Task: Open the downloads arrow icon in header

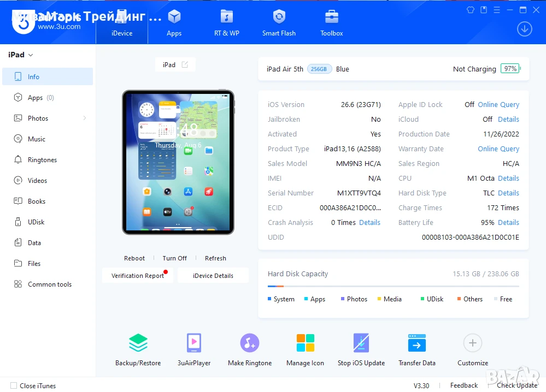Action: click(x=524, y=29)
